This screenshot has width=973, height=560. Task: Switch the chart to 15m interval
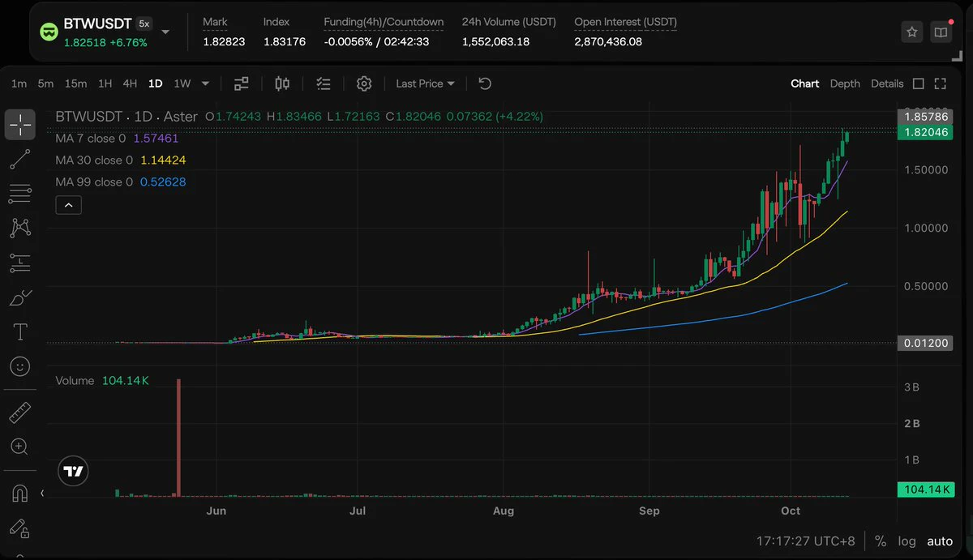pyautogui.click(x=76, y=83)
